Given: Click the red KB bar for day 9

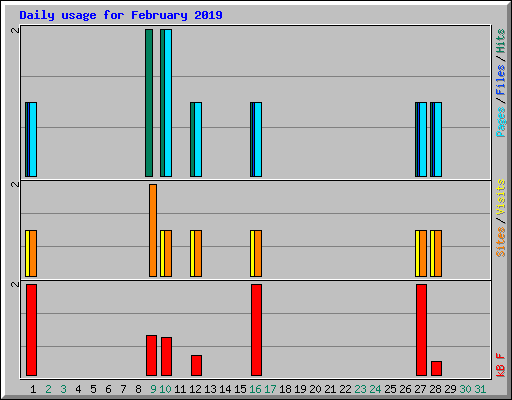Looking at the screenshot, I should [151, 355].
